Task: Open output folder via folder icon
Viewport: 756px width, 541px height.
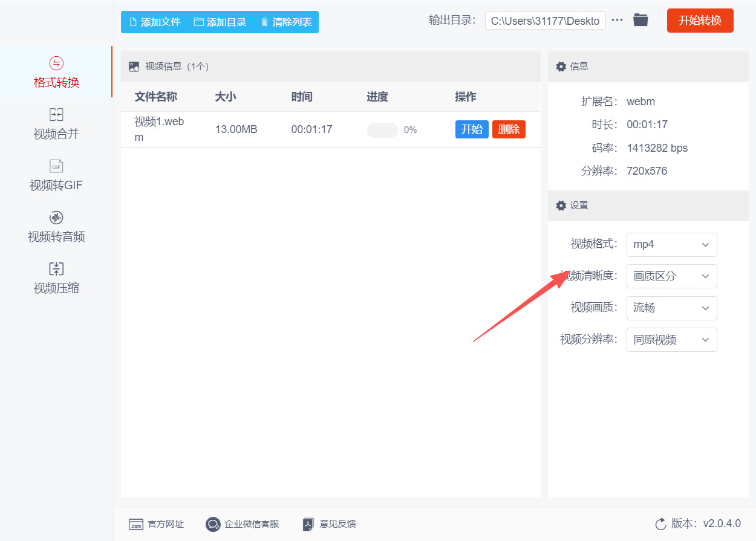Action: 640,20
